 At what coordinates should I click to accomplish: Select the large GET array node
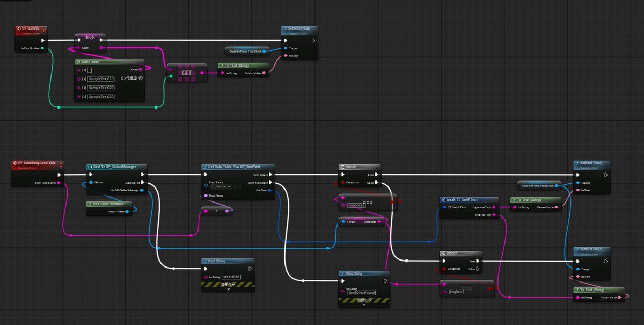click(x=186, y=73)
